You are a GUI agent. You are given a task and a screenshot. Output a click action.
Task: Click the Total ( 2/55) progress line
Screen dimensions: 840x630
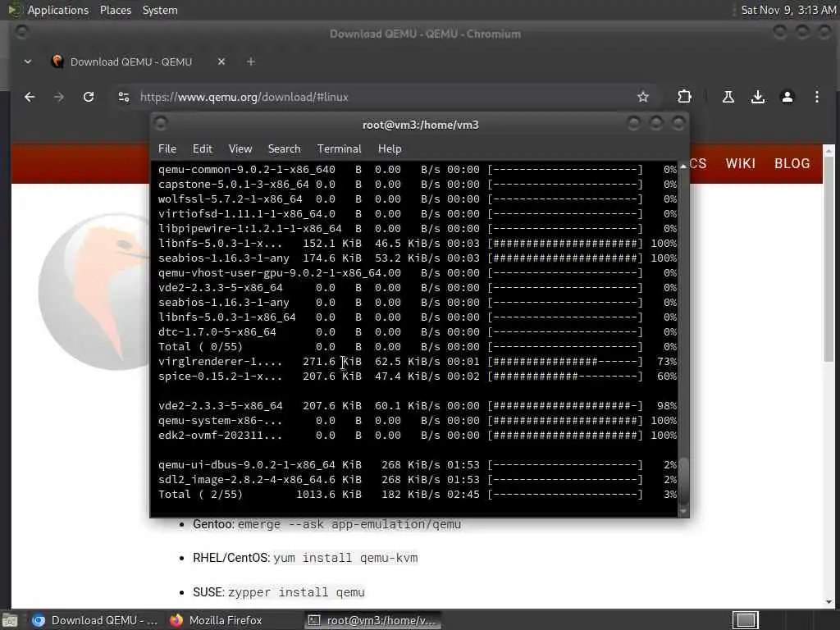[x=418, y=495]
